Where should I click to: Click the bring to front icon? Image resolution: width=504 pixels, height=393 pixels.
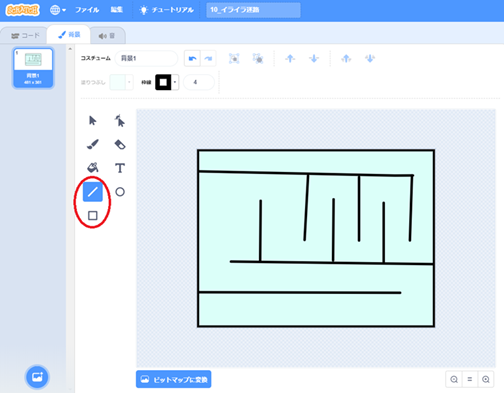(346, 59)
